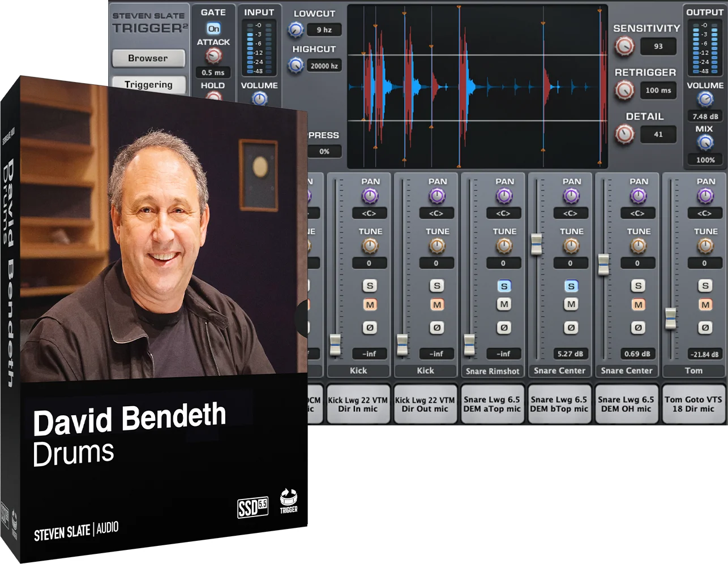Open the Snare Lwg 6.5 DEM bTop mic slot
The width and height of the screenshot is (728, 564).
(559, 404)
